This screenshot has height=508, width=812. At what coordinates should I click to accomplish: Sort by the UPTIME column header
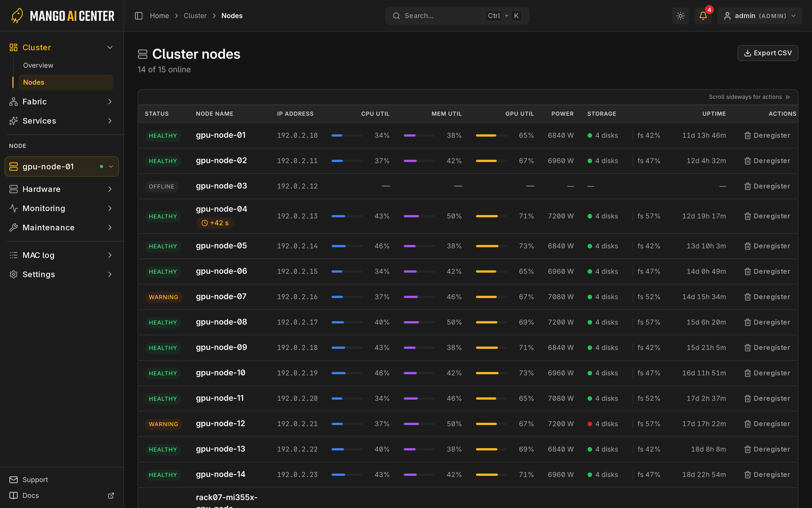click(714, 114)
